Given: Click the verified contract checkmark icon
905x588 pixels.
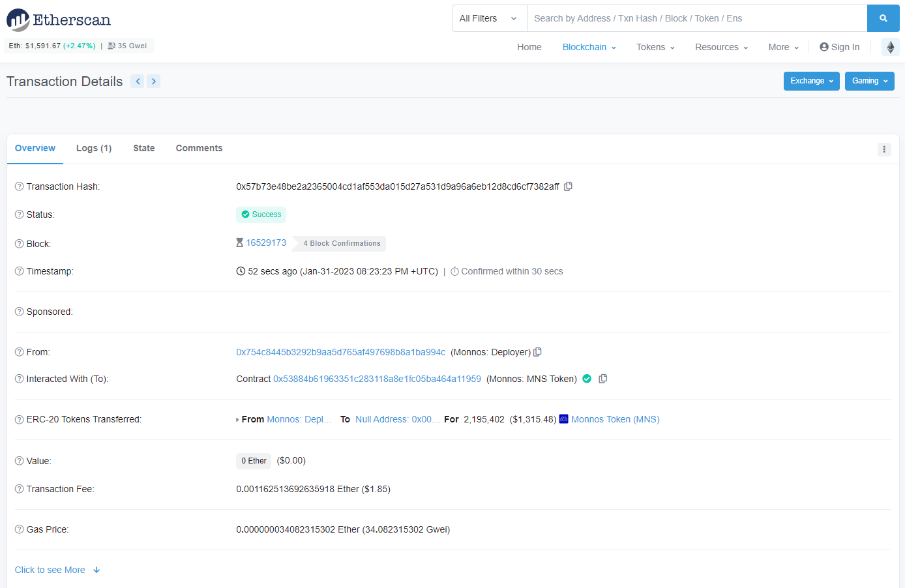Looking at the screenshot, I should (587, 379).
